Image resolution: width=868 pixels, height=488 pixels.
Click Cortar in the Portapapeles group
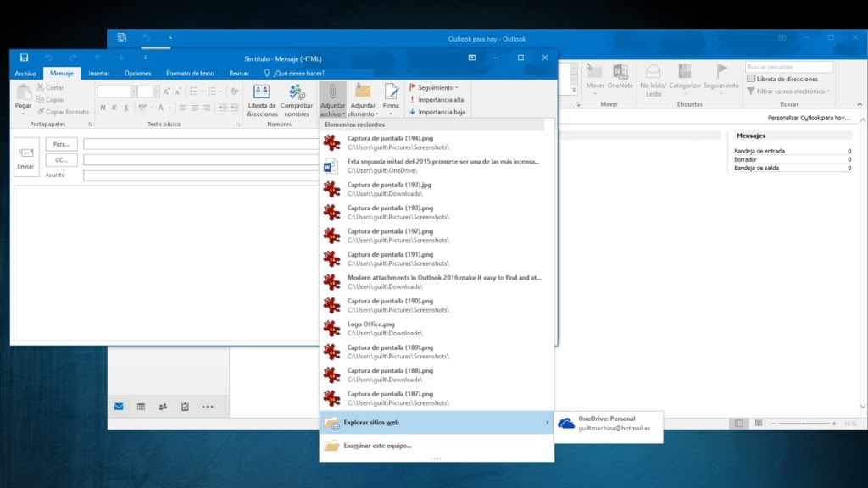[x=50, y=87]
